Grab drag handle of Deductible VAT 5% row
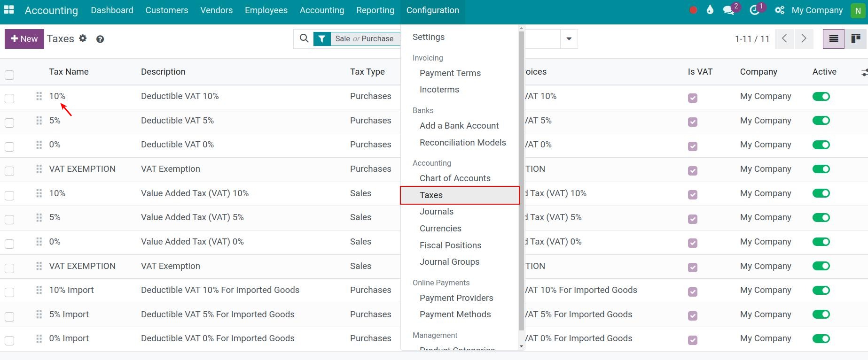 tap(39, 121)
